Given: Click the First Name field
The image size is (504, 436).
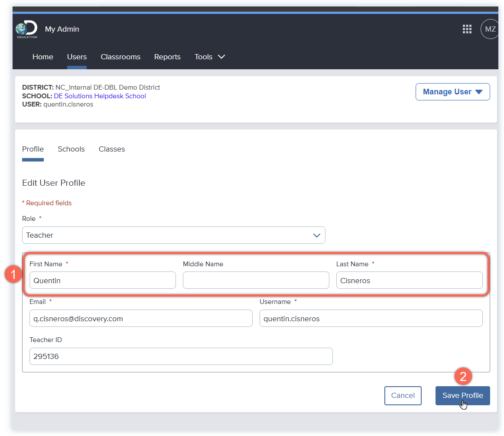Looking at the screenshot, I should (x=102, y=281).
